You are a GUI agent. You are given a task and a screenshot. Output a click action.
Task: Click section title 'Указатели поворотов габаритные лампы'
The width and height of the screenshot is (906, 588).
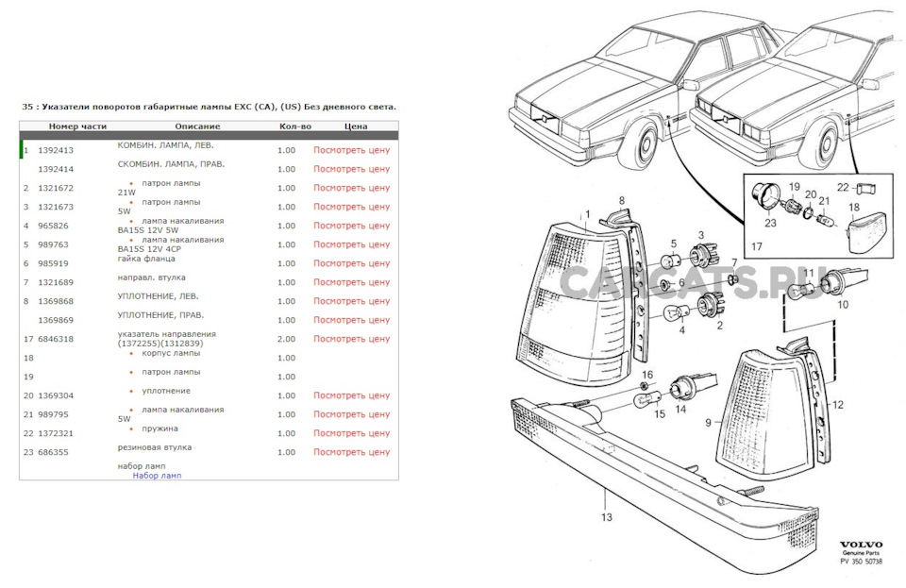[136, 107]
